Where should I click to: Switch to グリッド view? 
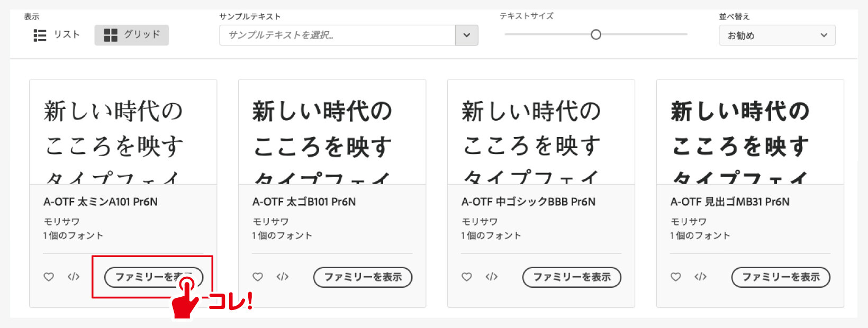point(132,35)
